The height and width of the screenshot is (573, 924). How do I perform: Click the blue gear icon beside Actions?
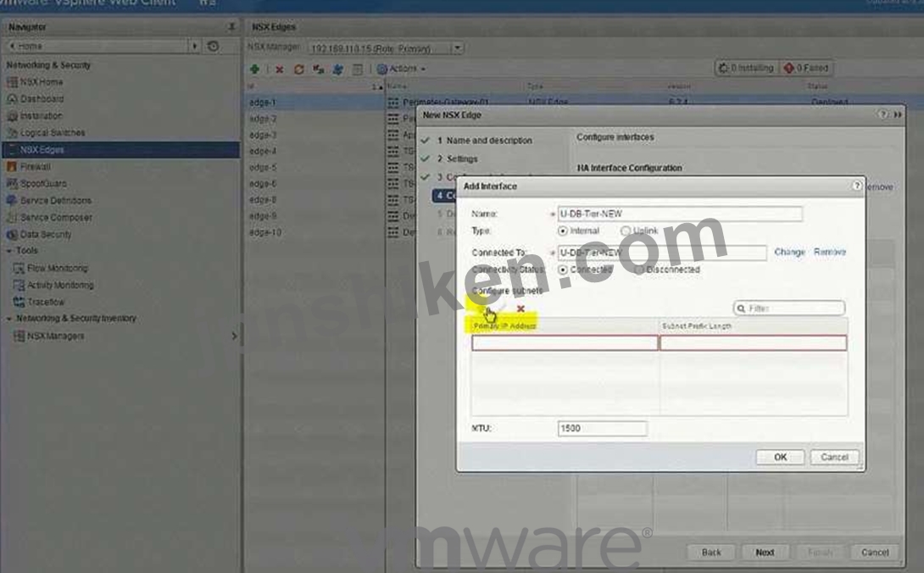coord(381,69)
